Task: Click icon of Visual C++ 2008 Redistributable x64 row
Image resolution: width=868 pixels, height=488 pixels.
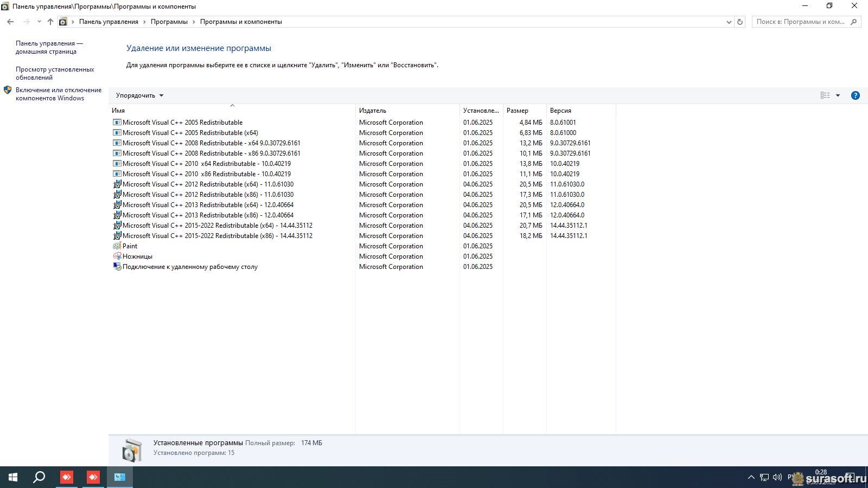Action: [x=117, y=143]
